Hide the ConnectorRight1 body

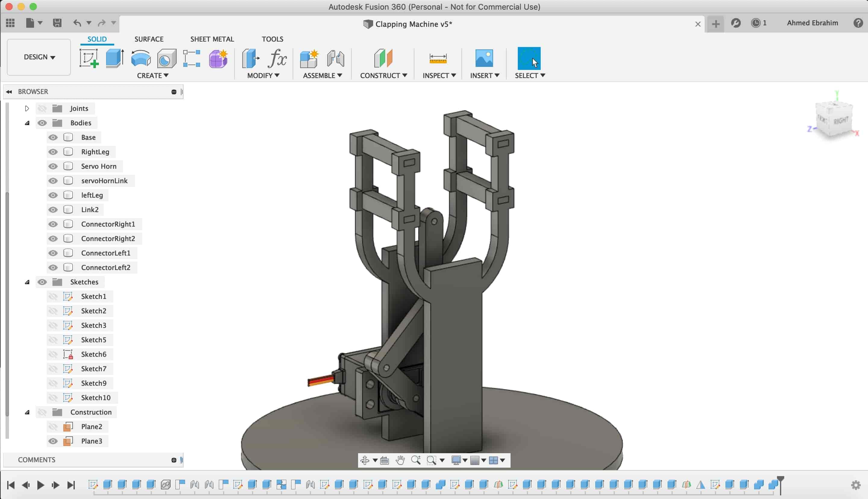click(x=53, y=224)
